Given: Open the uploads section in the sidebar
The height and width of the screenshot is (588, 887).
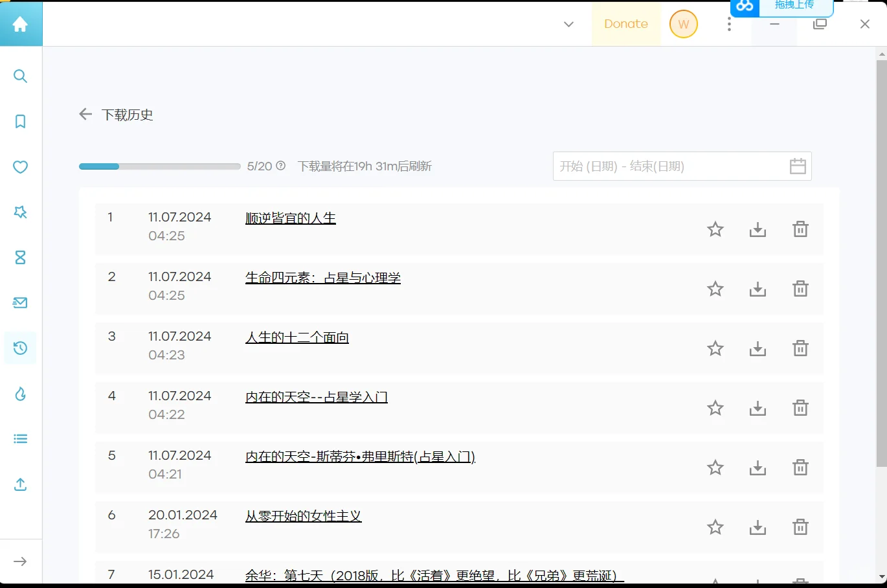Looking at the screenshot, I should pos(20,484).
